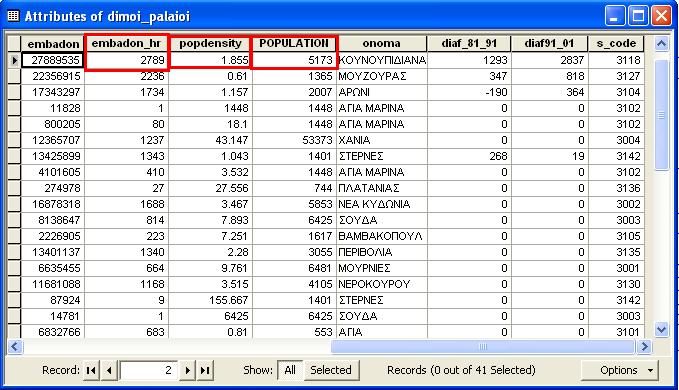Go to first record button

(91, 371)
